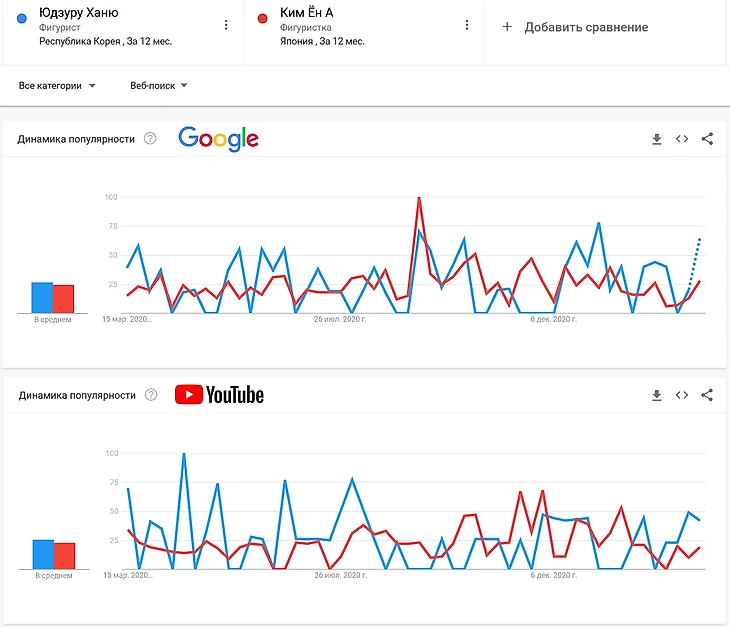Open help for Google chart title
This screenshot has height=627, width=730.
tap(150, 139)
